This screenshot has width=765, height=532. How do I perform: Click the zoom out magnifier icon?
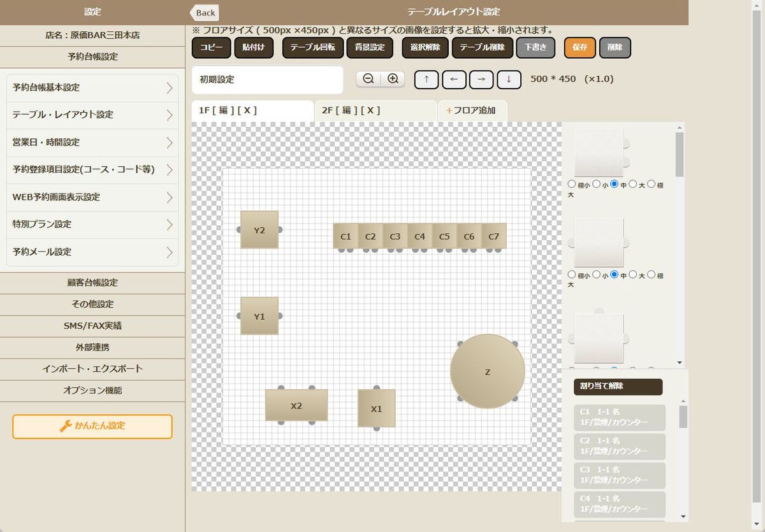[368, 79]
